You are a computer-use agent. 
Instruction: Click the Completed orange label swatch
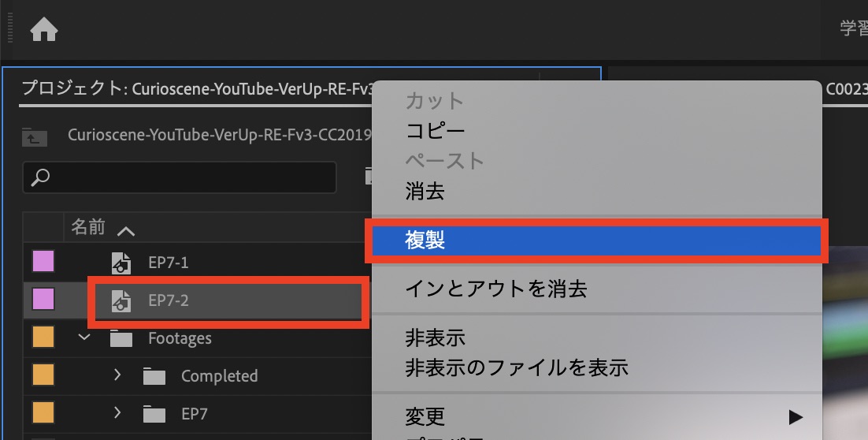(x=43, y=375)
